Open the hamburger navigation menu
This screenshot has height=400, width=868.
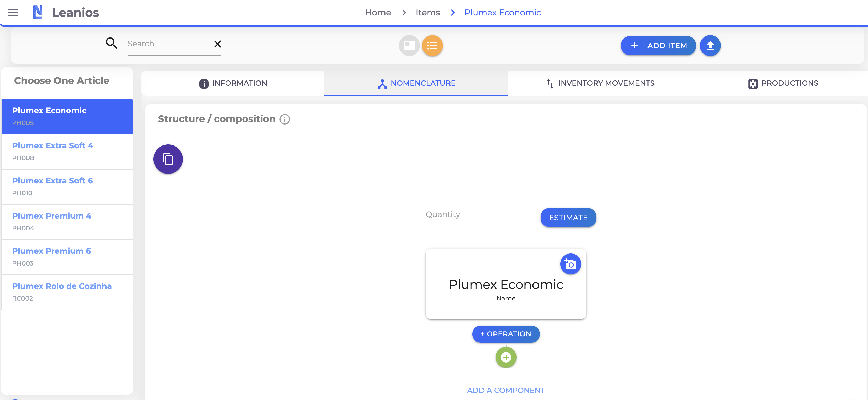[x=13, y=13]
